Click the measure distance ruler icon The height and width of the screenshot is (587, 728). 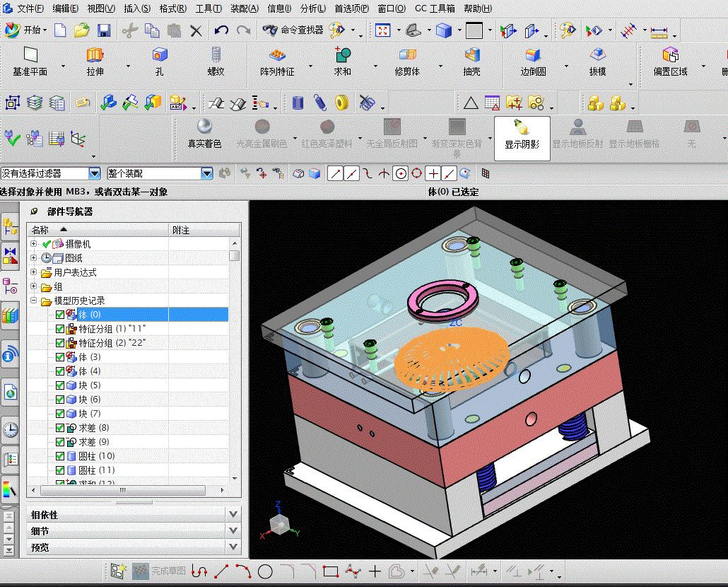pos(659,32)
